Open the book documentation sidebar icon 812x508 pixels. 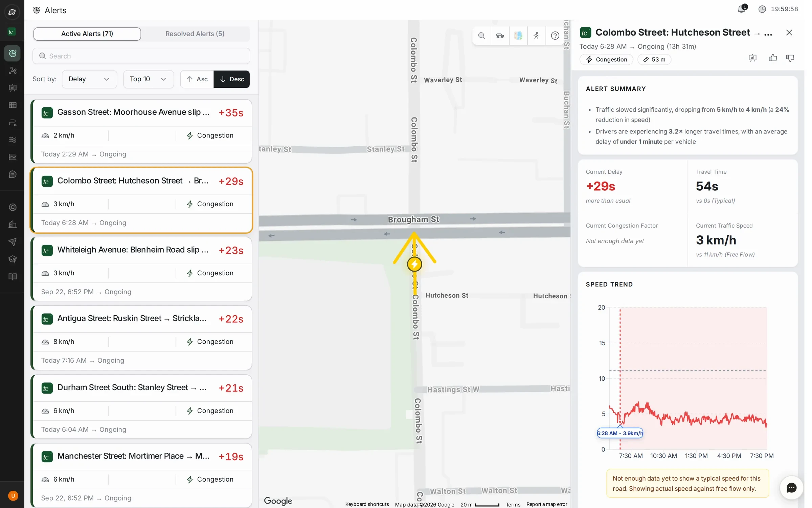(13, 277)
